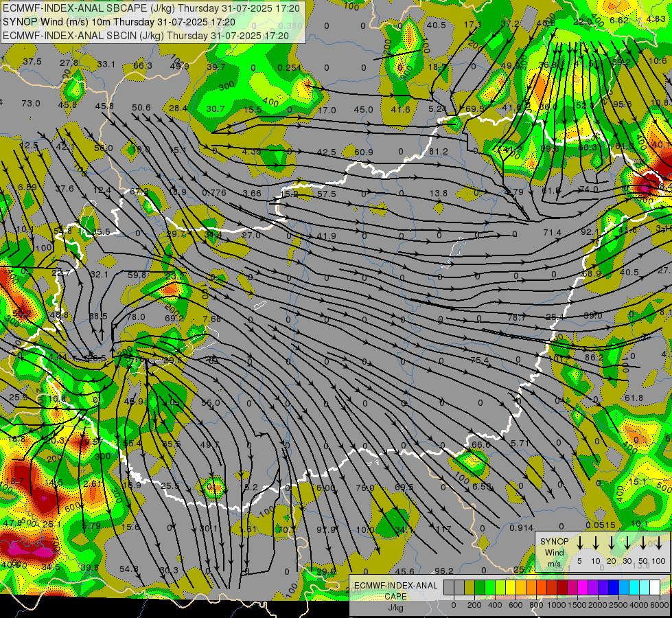Screen dimensions: 672x618
Task: Click the map value '69.2'
Action: (x=174, y=318)
